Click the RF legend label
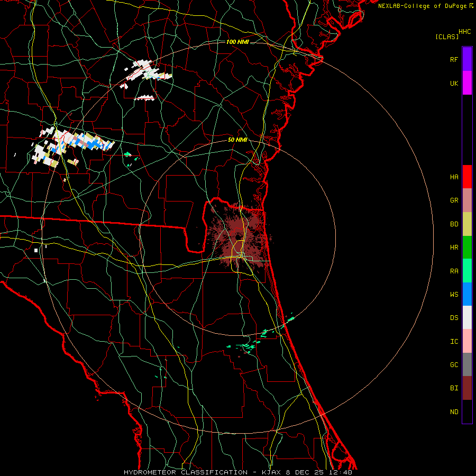 click(454, 59)
